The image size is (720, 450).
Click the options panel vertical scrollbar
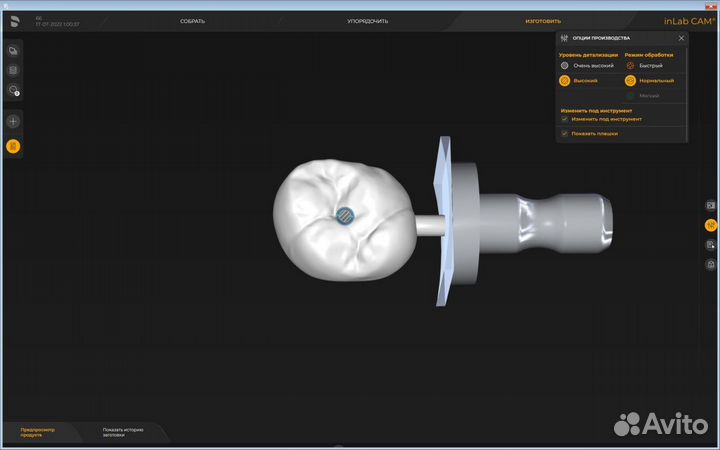click(x=687, y=94)
